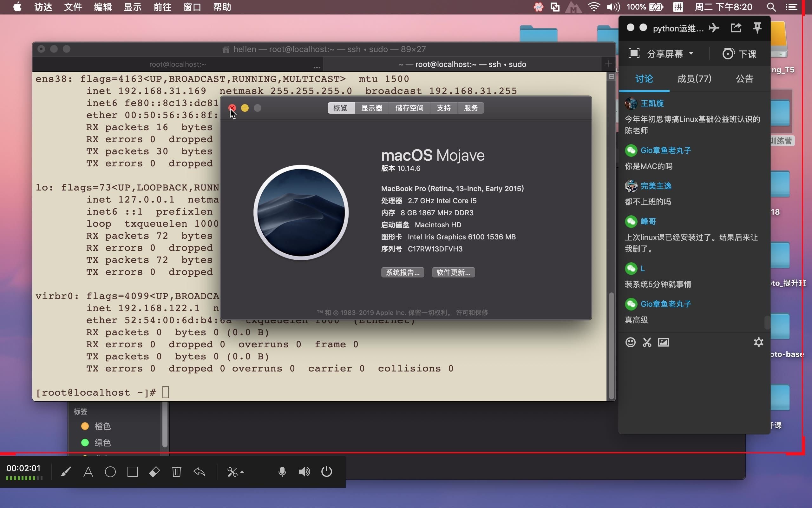Viewport: 812px width, 508px height.
Task: Click the 下课 button
Action: point(740,54)
